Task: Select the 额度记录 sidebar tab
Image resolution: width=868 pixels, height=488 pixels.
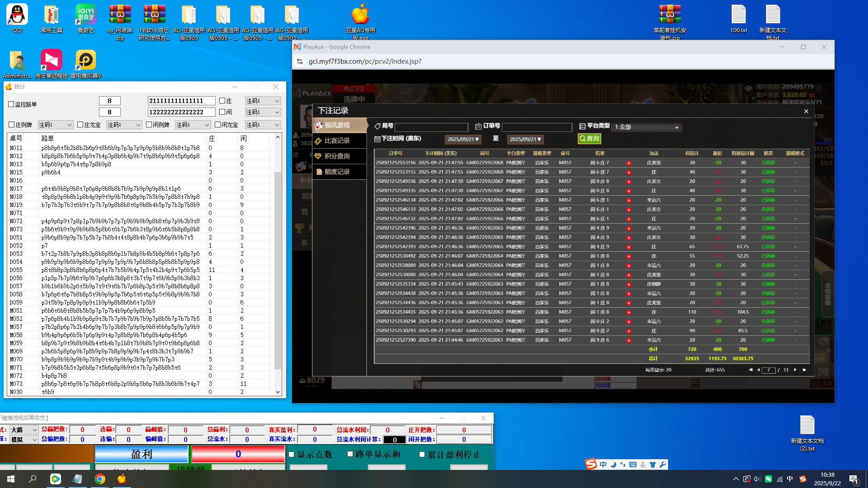Action: point(337,172)
